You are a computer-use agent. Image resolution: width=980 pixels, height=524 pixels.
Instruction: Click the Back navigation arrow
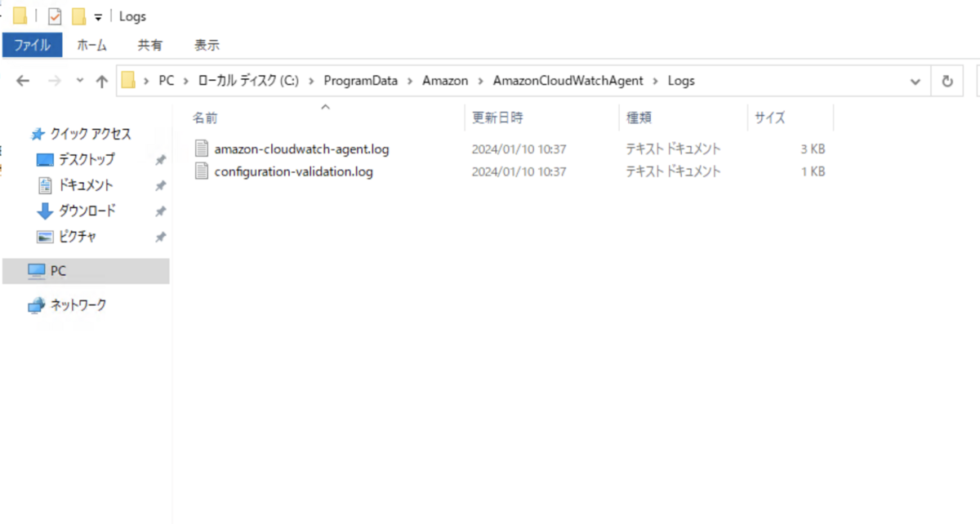coord(23,81)
